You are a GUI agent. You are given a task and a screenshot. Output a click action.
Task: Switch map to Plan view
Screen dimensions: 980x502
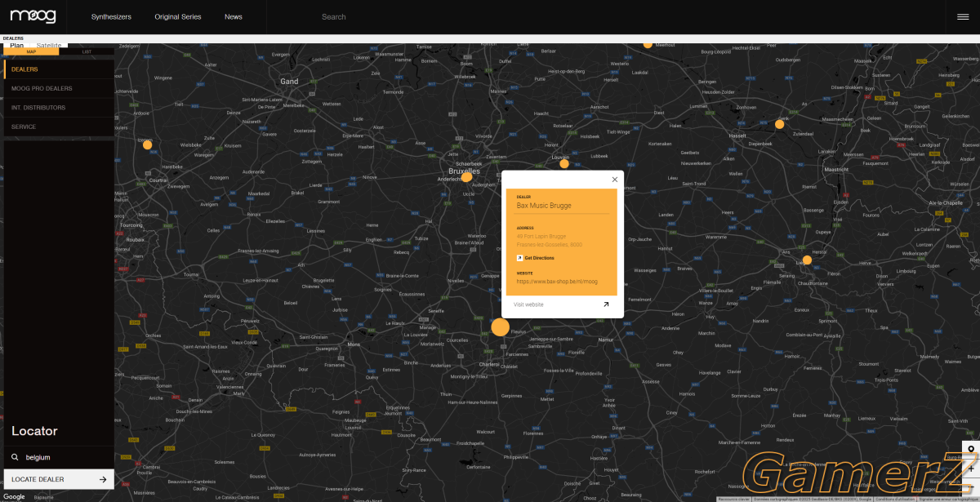(16, 46)
